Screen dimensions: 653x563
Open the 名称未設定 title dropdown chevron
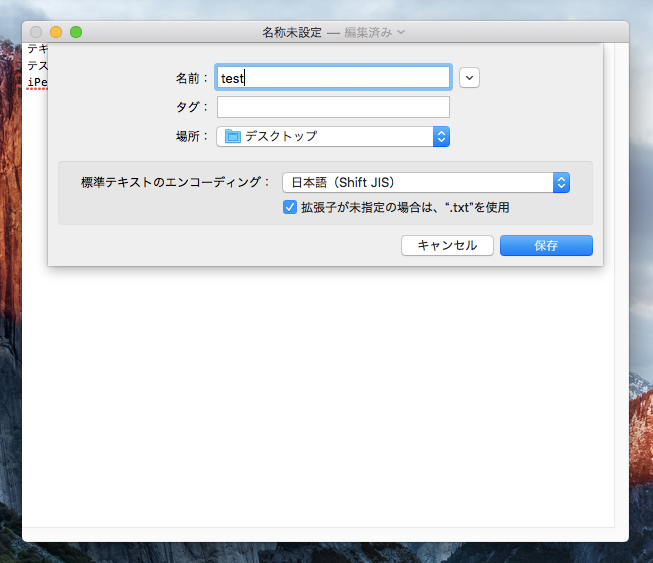tap(401, 32)
